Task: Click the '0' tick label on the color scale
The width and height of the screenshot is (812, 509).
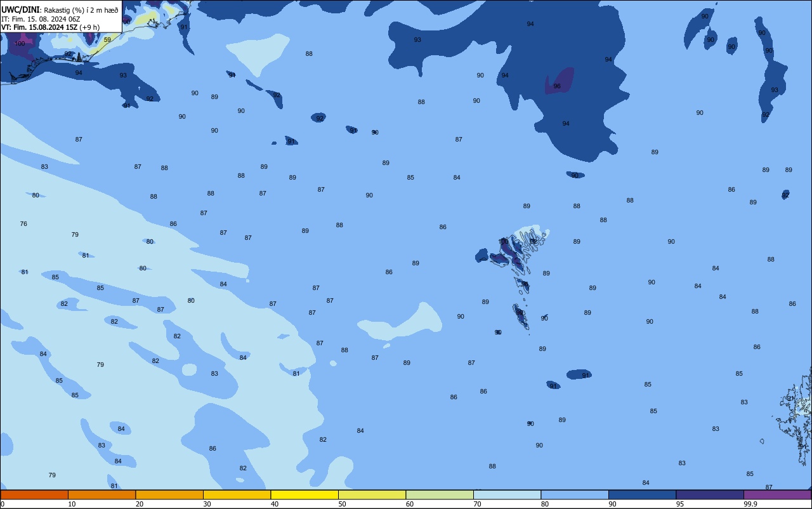Action: 3,504
